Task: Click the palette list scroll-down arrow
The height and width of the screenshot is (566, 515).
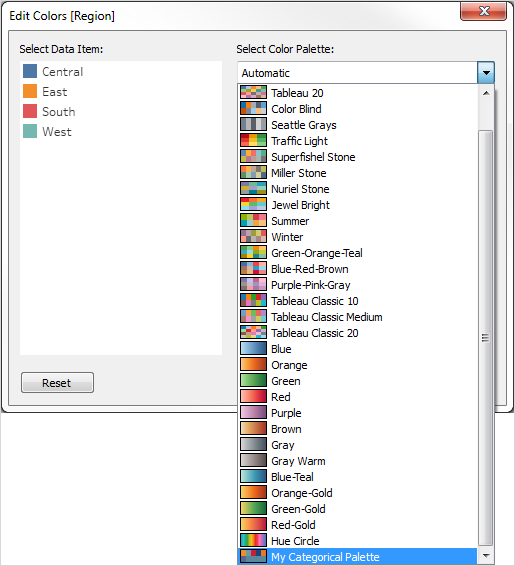Action: pyautogui.click(x=486, y=556)
